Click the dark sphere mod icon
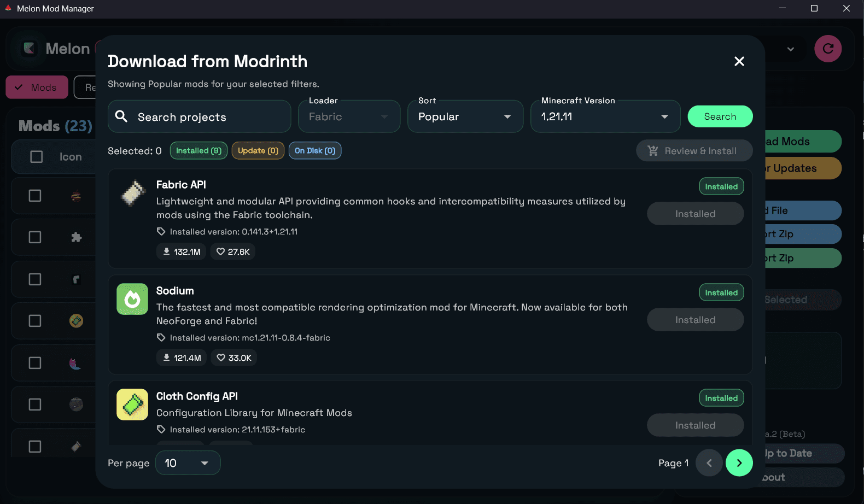This screenshot has width=864, height=504. click(77, 405)
